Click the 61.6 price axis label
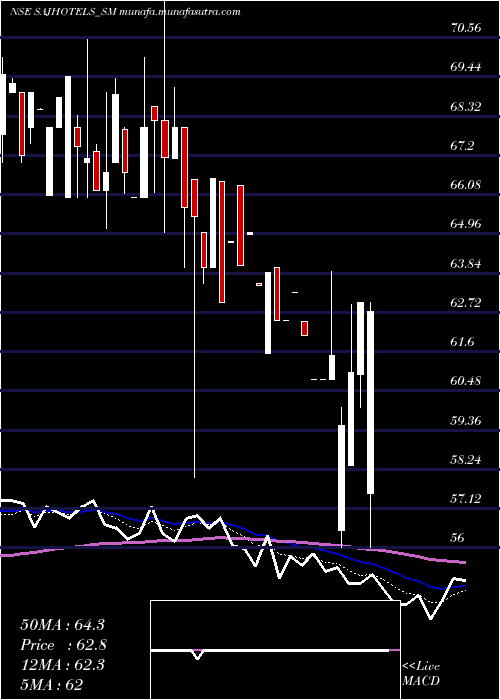Image resolution: width=500 pixels, height=700 pixels. pos(462,342)
